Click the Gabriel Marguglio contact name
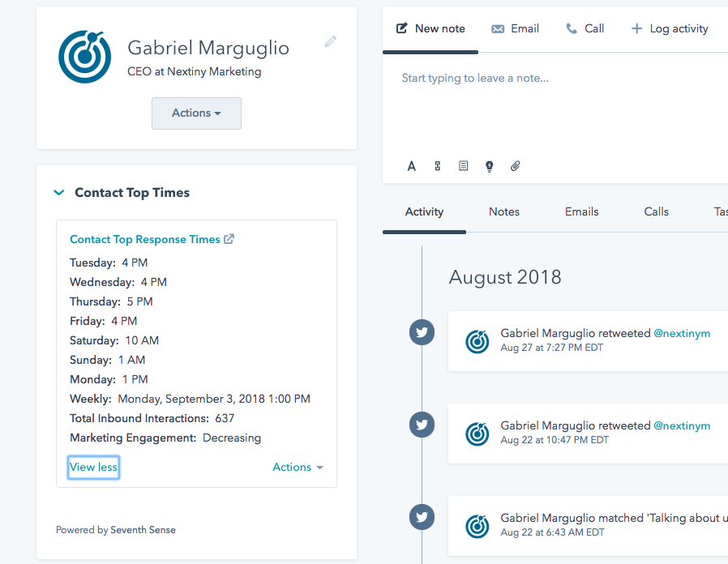728x564 pixels. 208,48
